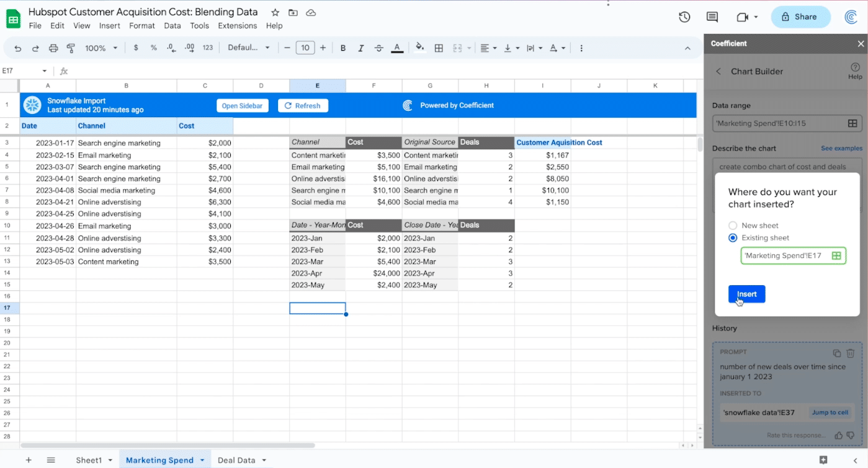Check the cloud save status icon
The height and width of the screenshot is (468, 868).
[x=311, y=12]
